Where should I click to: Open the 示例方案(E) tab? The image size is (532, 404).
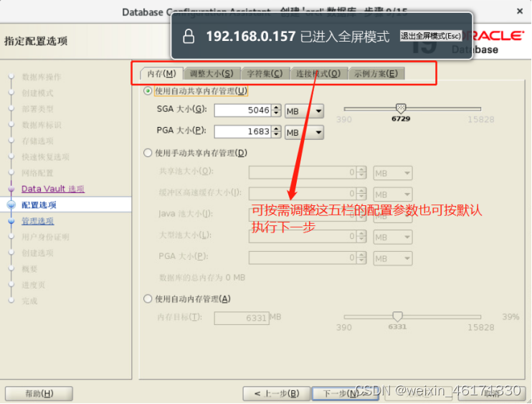pos(376,74)
